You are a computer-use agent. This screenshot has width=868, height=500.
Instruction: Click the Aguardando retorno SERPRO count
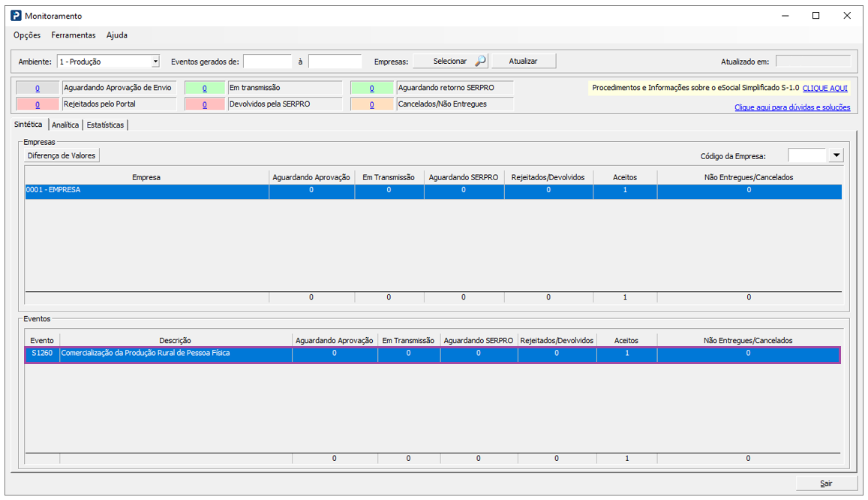point(371,88)
